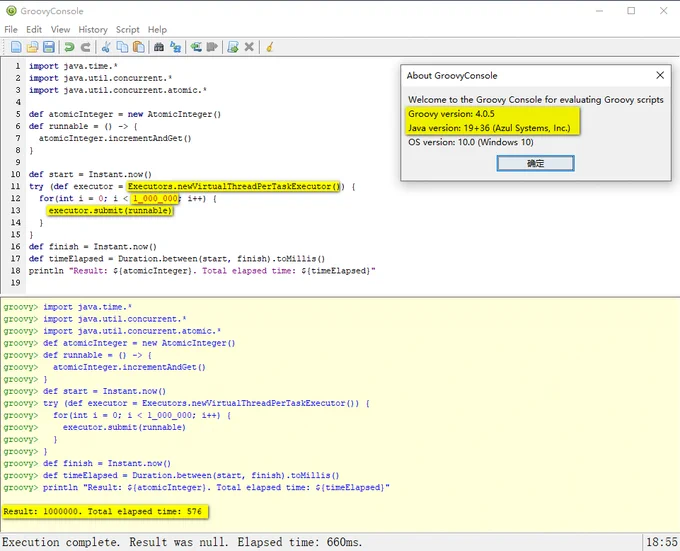Click the 18:55 position indicator in status bar
This screenshot has width=680, height=551.
[x=662, y=542]
